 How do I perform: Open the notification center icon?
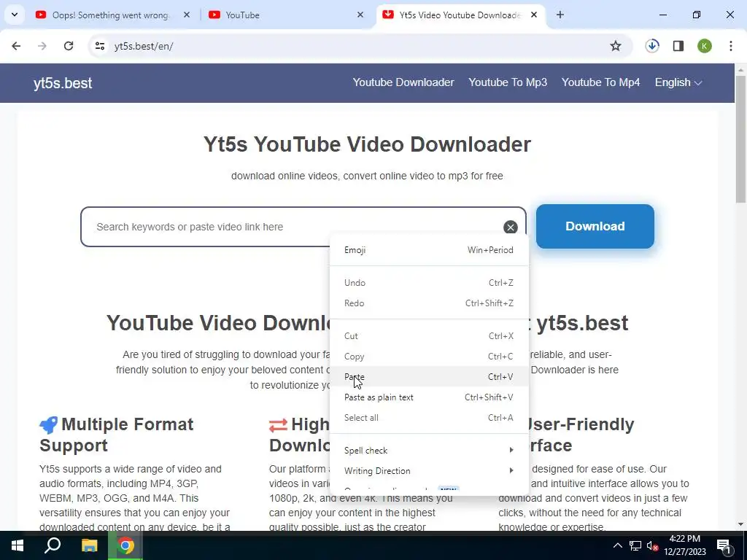[x=724, y=546]
